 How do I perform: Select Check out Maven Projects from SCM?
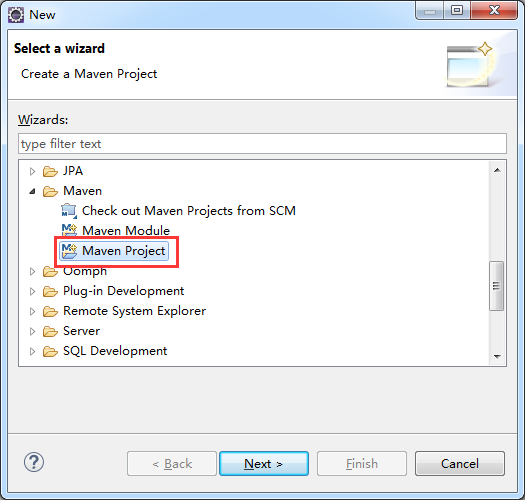[x=189, y=211]
